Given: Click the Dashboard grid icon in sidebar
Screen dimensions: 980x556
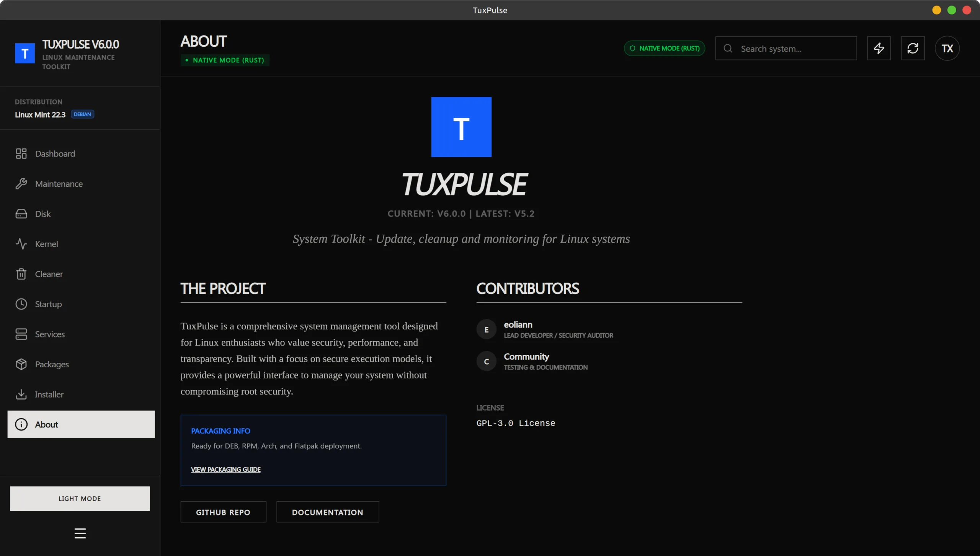Looking at the screenshot, I should click(x=21, y=153).
